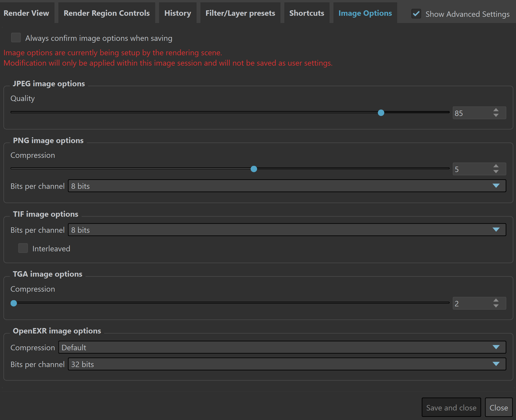This screenshot has width=516, height=420.
Task: Decrease TGA Compression with the down arrow
Action: pyautogui.click(x=496, y=306)
